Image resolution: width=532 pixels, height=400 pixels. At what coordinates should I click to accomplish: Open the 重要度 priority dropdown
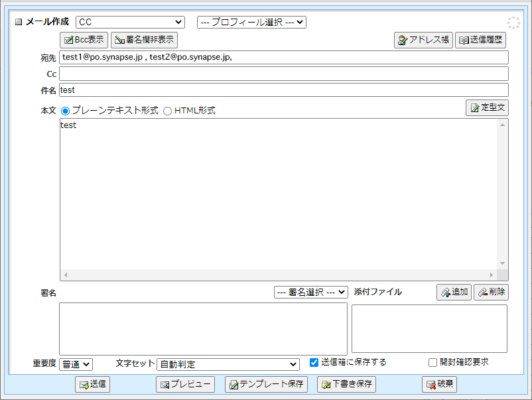point(76,364)
